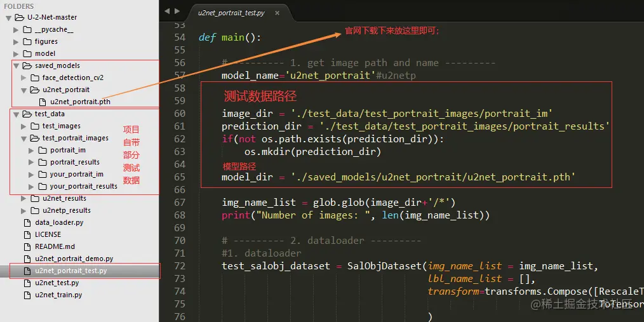The width and height of the screenshot is (644, 322).
Task: Click the u2net_portrait.pth file icon
Action: click(x=43, y=102)
